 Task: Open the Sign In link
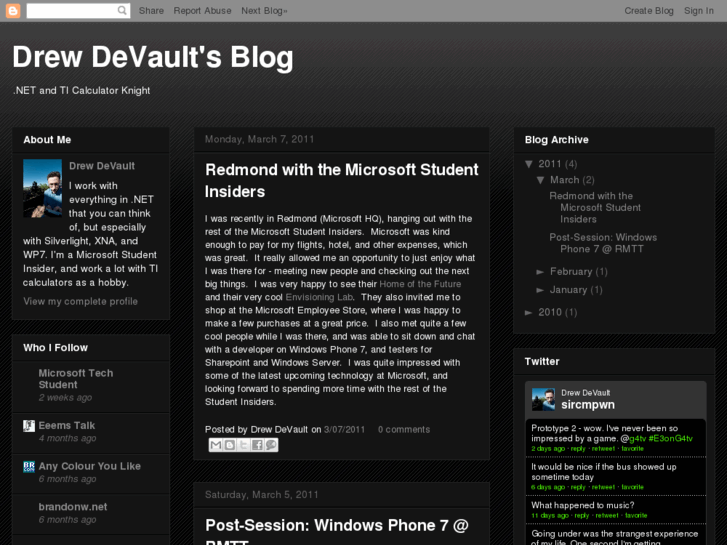pos(699,11)
